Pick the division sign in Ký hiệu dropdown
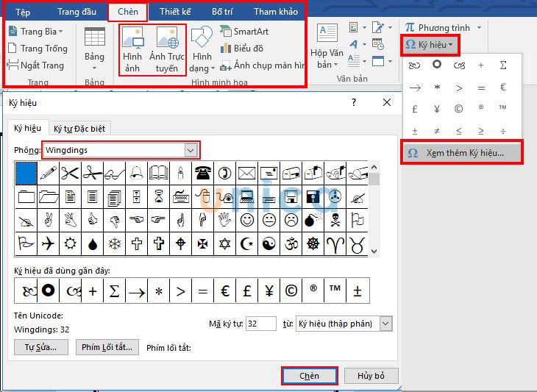The image size is (537, 392). (x=502, y=131)
